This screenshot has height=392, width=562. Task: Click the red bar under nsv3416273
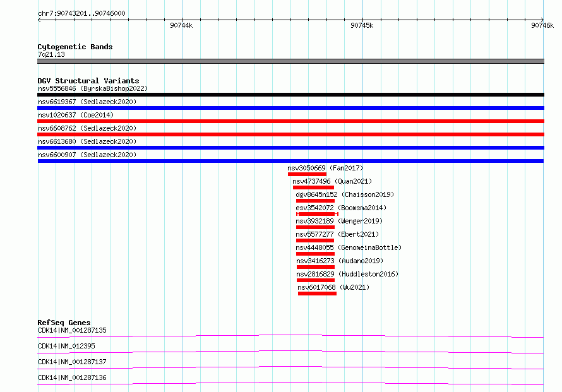coord(316,267)
